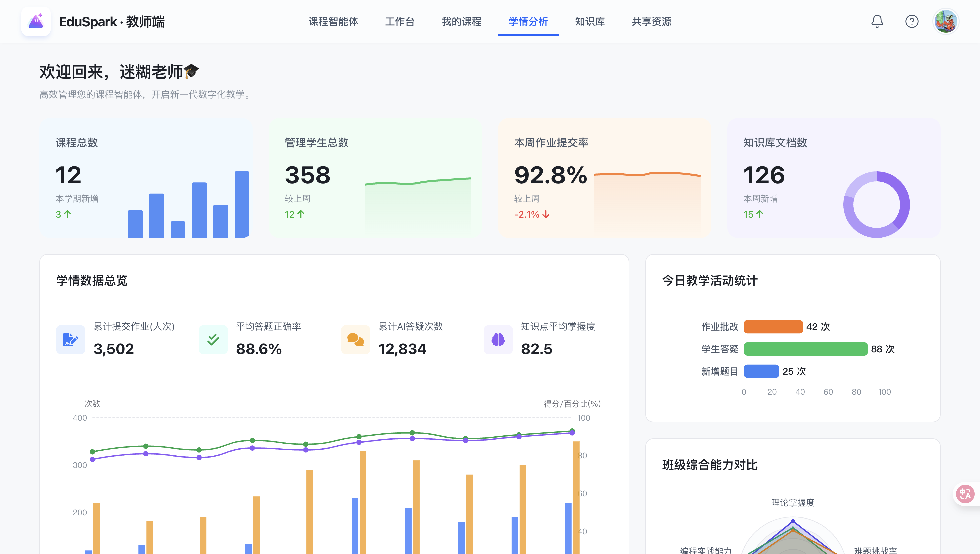This screenshot has height=554, width=980.
Task: Click the 12 weekly students increase
Action: pos(294,214)
